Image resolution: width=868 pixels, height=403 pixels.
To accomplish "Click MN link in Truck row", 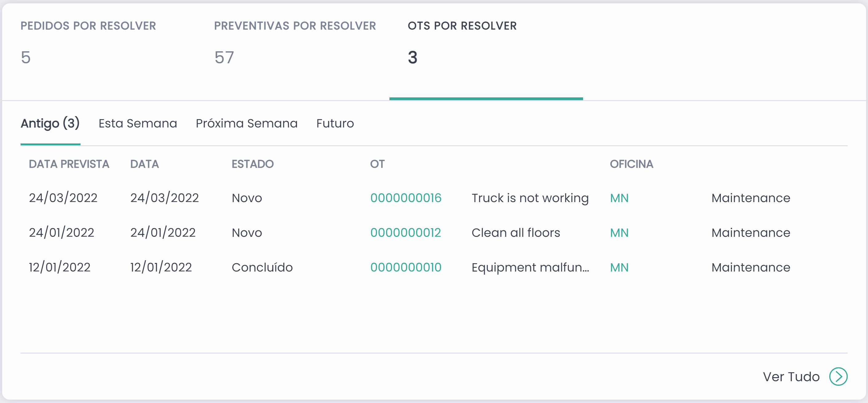I will click(x=619, y=198).
